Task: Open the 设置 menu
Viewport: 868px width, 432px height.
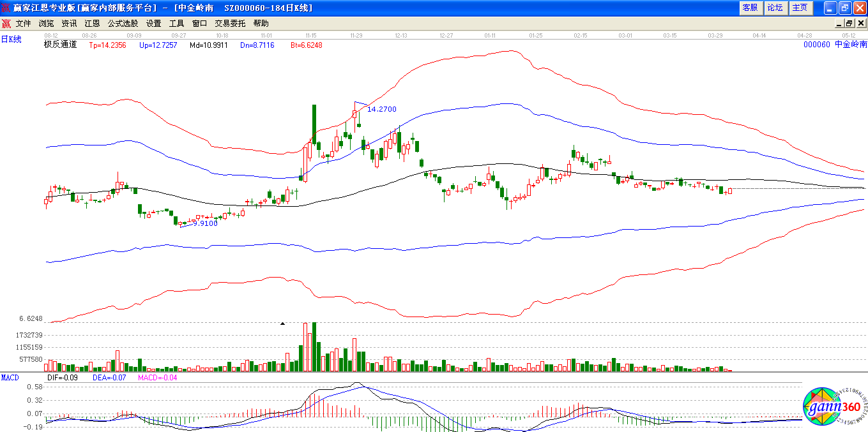Action: (x=153, y=23)
